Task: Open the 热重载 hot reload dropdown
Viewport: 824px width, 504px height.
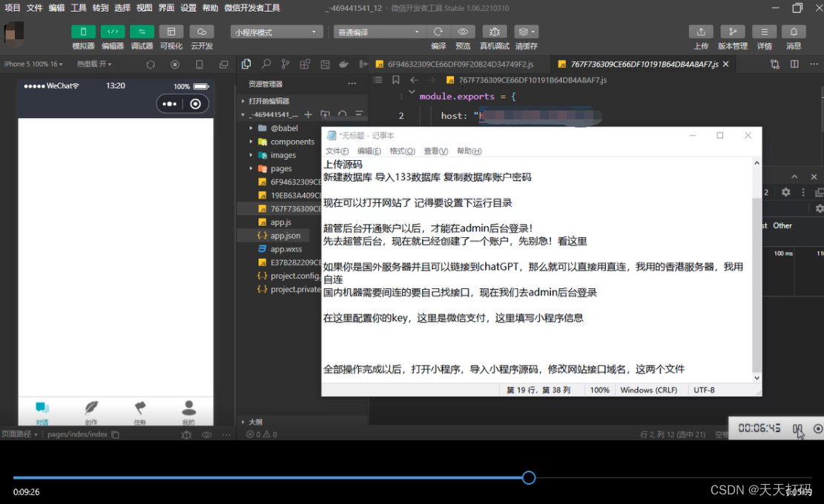Action: [x=95, y=64]
